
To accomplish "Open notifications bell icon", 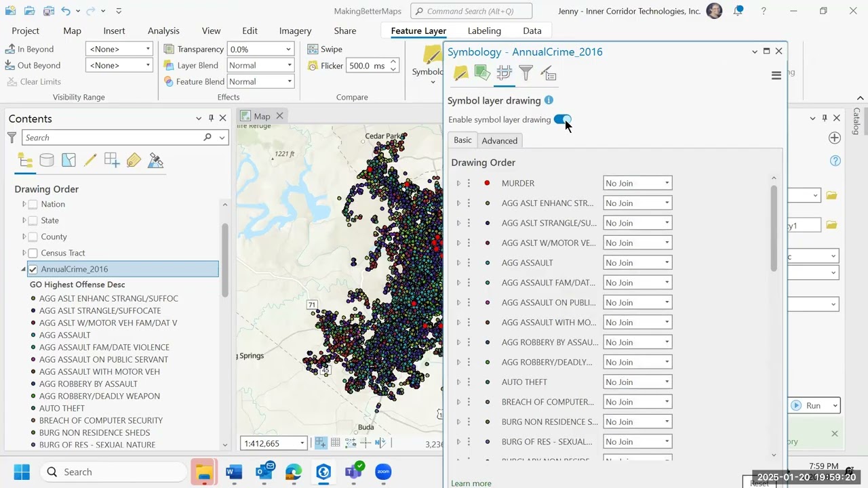I will (738, 11).
